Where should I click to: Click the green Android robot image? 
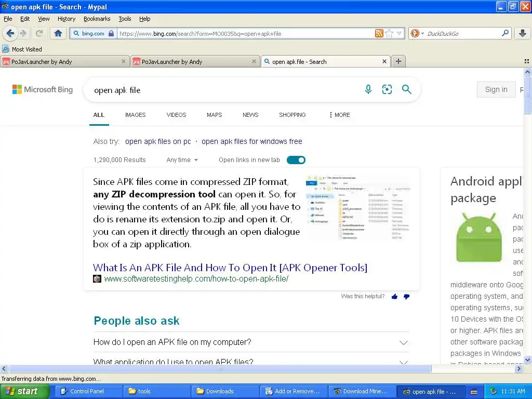478,237
